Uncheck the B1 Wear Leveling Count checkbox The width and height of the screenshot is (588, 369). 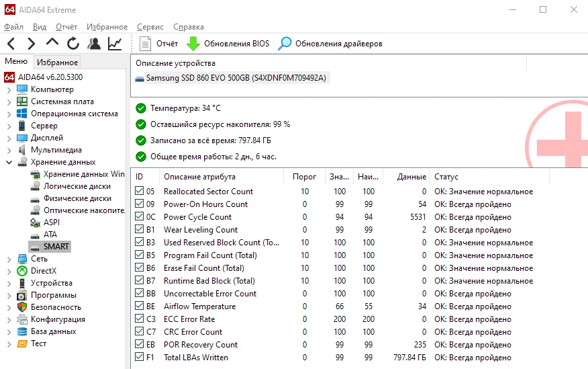pos(139,229)
